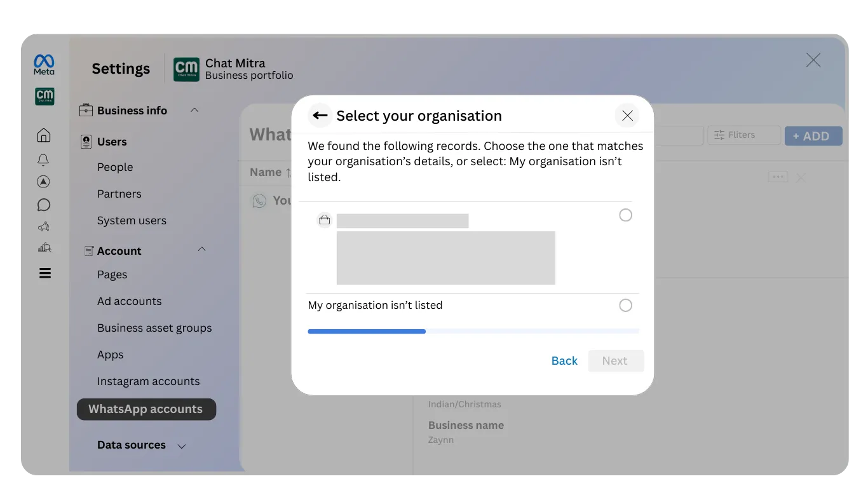Screen dimensions: 868x488
Task: Collapse the Account section
Action: [x=201, y=250]
